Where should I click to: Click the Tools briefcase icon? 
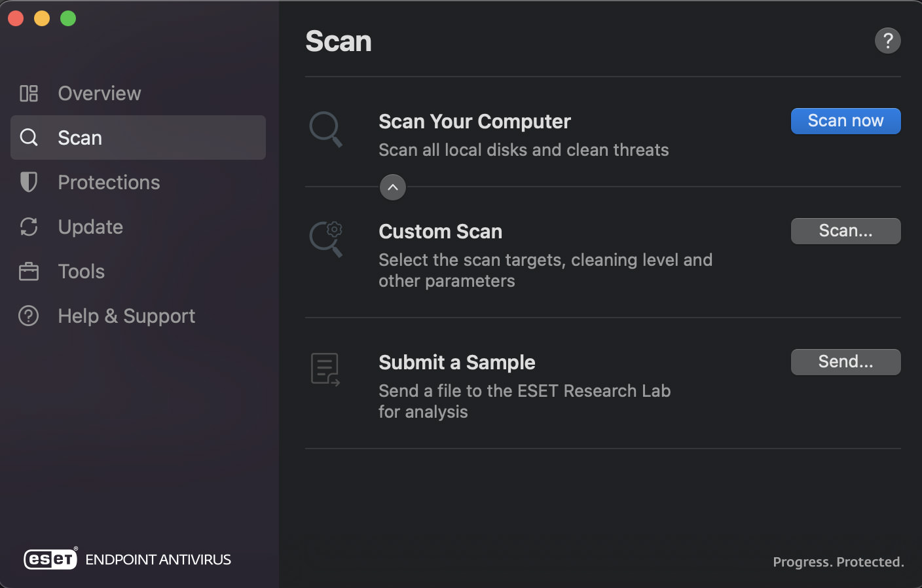(29, 271)
